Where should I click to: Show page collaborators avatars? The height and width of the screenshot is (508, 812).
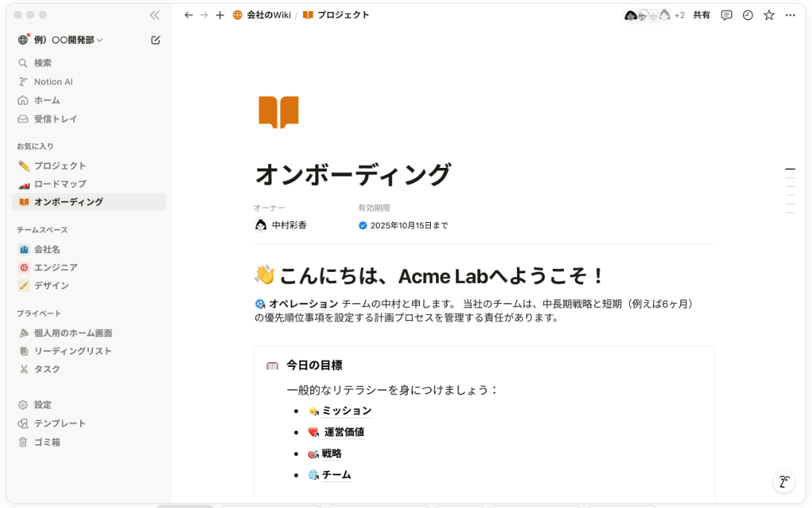tap(655, 15)
